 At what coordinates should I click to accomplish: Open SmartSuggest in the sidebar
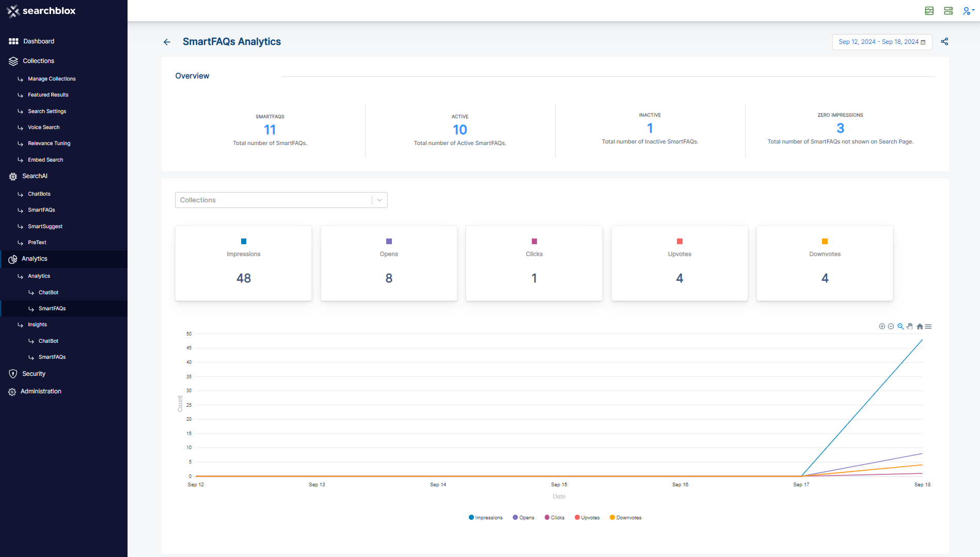point(45,227)
